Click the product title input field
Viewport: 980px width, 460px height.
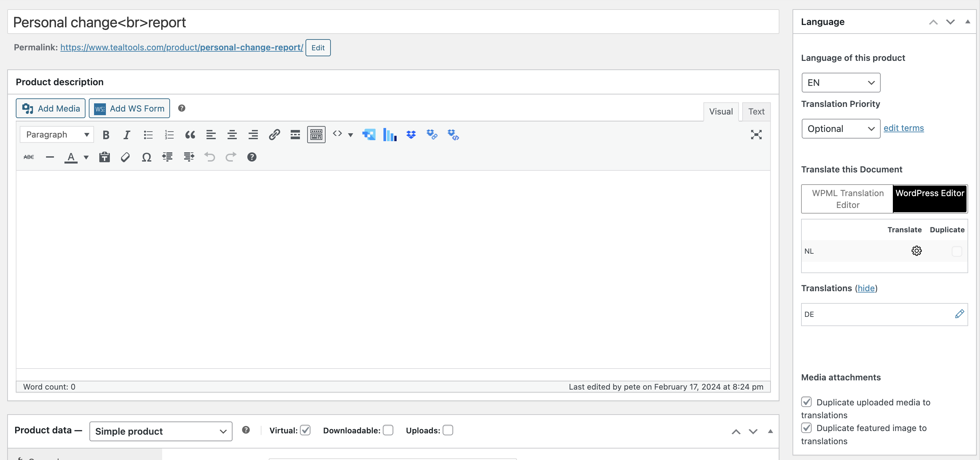(x=393, y=22)
